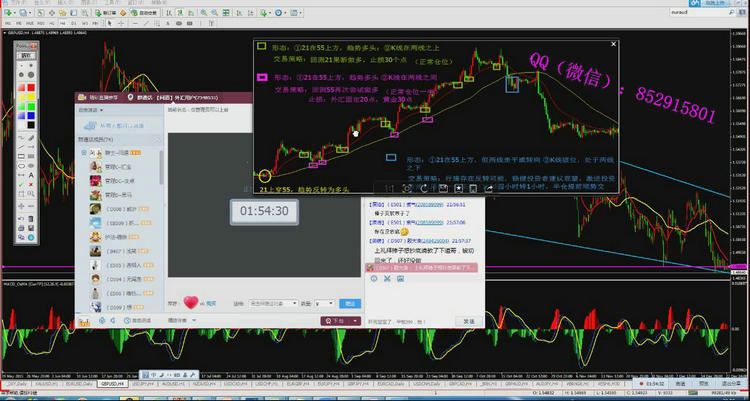750x401 pixels.
Task: Open the gift recipient dropdown
Action: click(274, 303)
